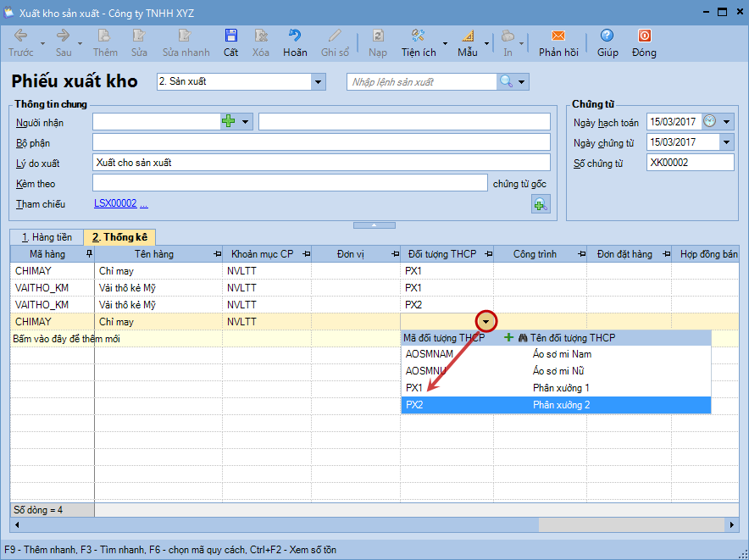Click the Lý do xuất text field

[320, 163]
